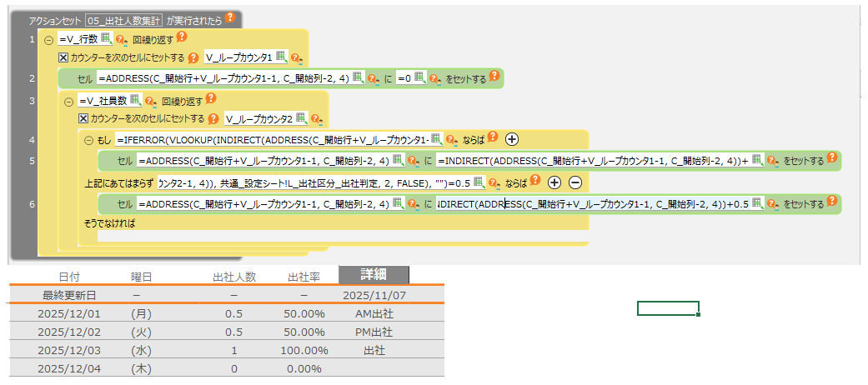Collapse the もし IFERROR condition block

89,140
